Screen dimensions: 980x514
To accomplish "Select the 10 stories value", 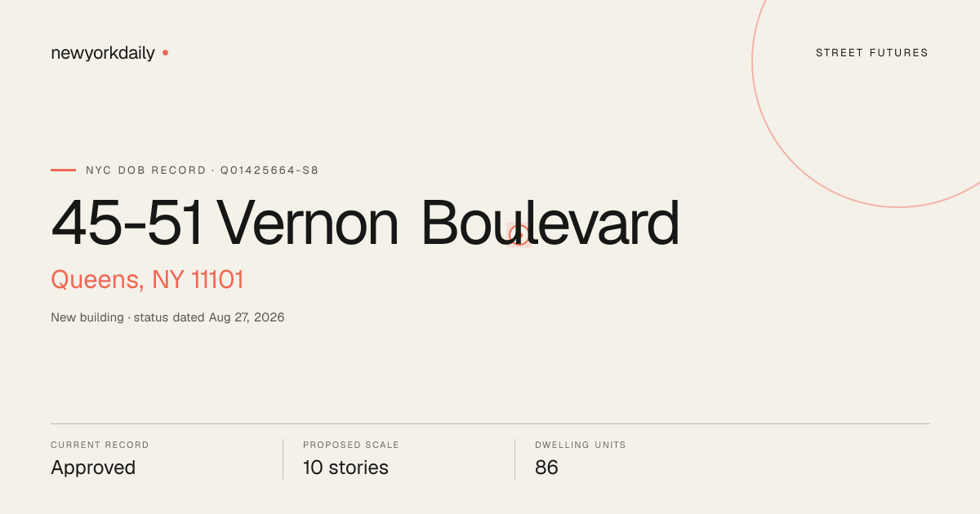I will tap(345, 467).
